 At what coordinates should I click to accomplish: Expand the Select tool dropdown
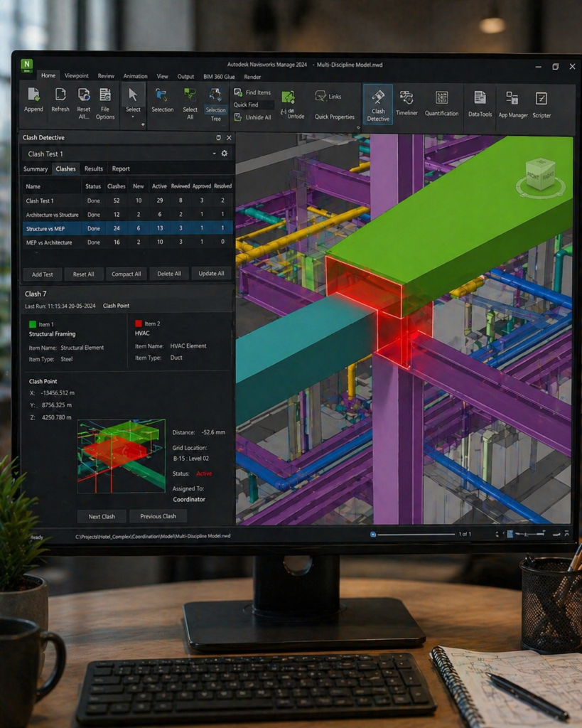(132, 118)
